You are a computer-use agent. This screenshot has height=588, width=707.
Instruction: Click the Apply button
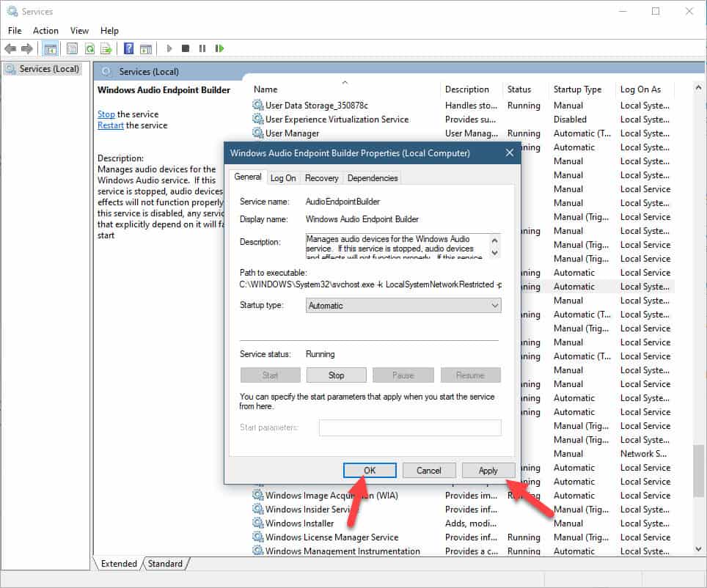point(488,470)
